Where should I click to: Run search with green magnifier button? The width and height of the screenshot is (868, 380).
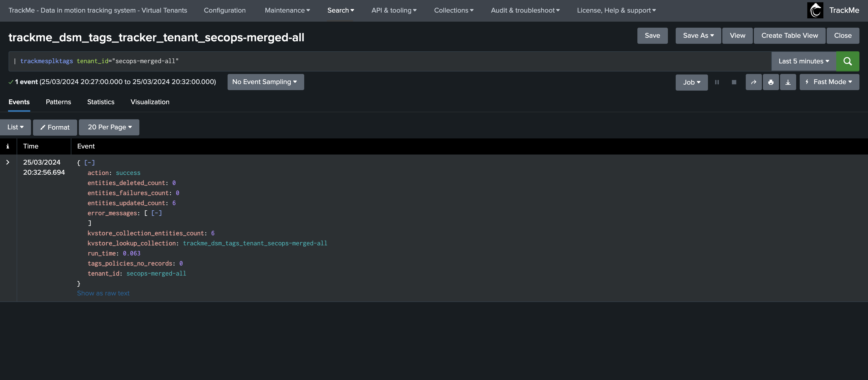click(847, 61)
